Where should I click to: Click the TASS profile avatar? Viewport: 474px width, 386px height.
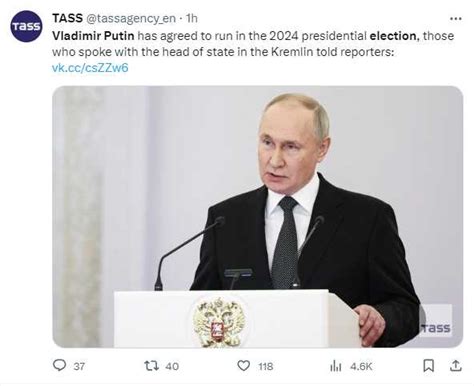click(x=26, y=26)
